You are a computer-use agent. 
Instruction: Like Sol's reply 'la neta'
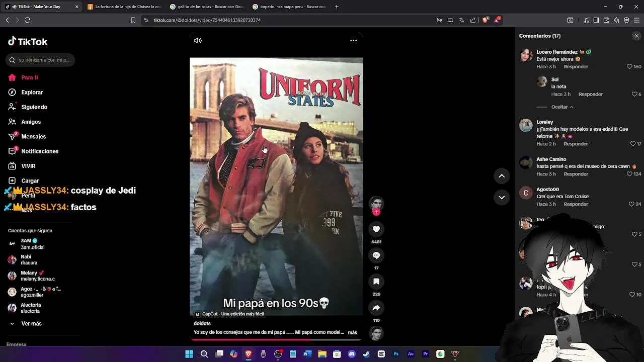634,95
